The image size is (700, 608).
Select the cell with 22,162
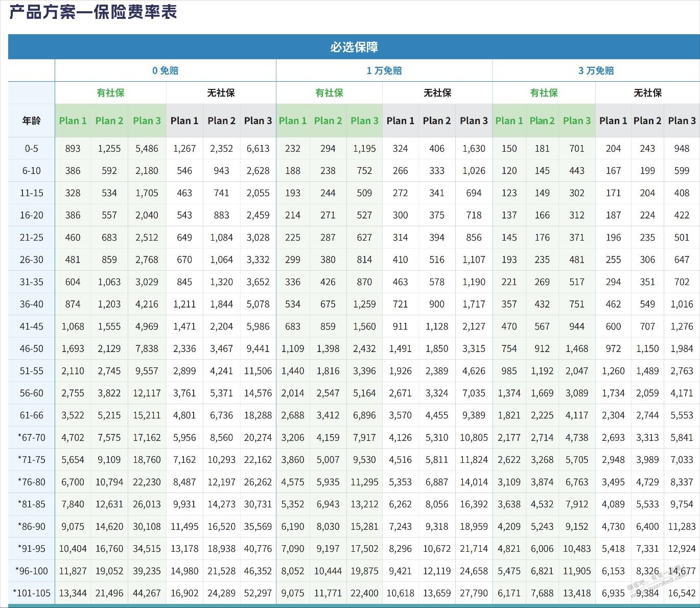[258, 460]
